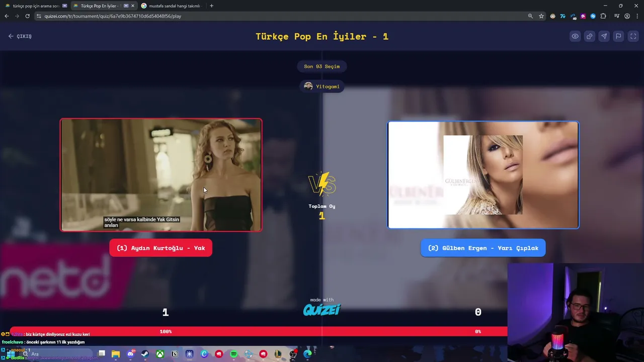Go back to the previous page
Screen dimensions: 644x362
7,16
